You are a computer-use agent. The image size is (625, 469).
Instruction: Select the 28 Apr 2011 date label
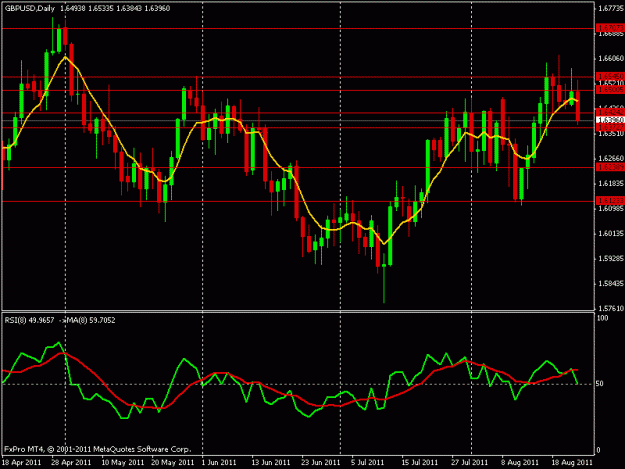(71, 463)
